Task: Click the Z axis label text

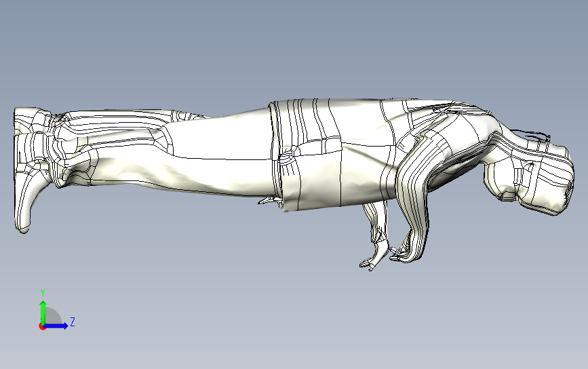Action: tap(73, 322)
